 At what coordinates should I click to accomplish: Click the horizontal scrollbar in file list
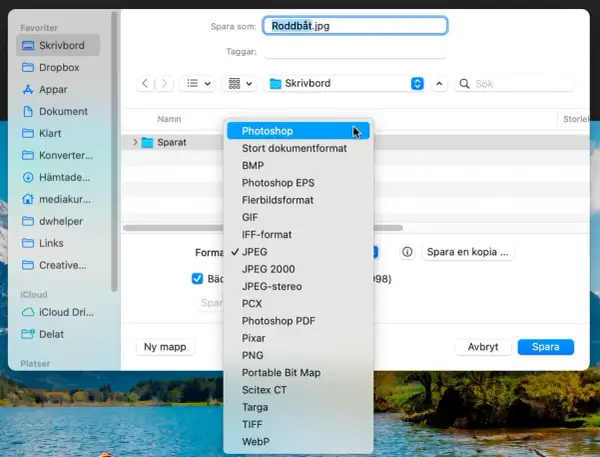pyautogui.click(x=262, y=228)
